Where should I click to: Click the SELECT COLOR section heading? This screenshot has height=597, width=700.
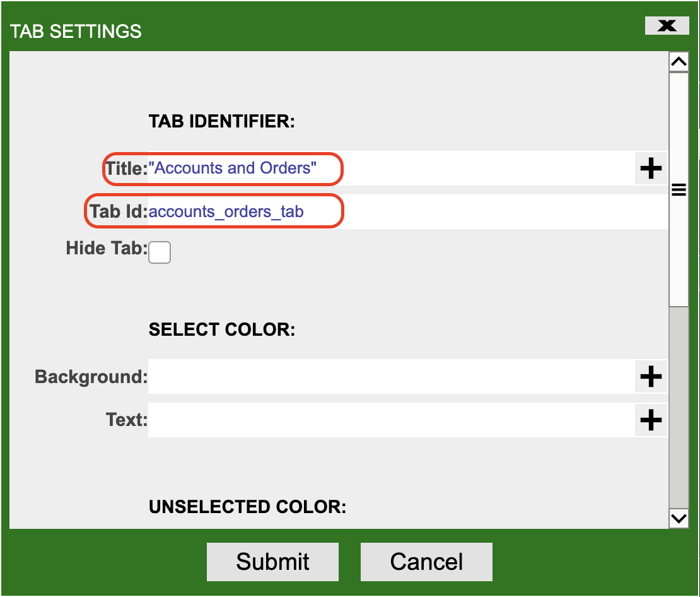click(222, 329)
